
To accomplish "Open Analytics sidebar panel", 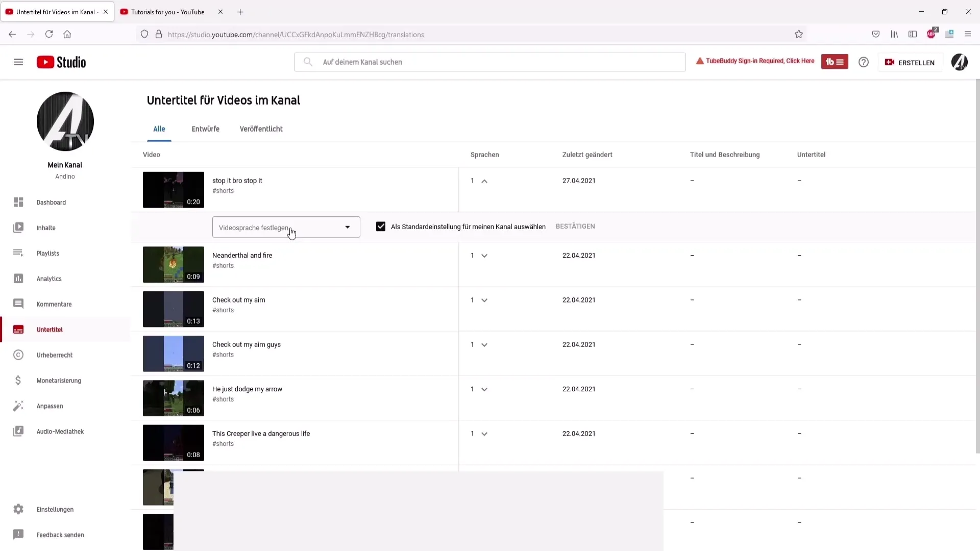I will tap(49, 279).
